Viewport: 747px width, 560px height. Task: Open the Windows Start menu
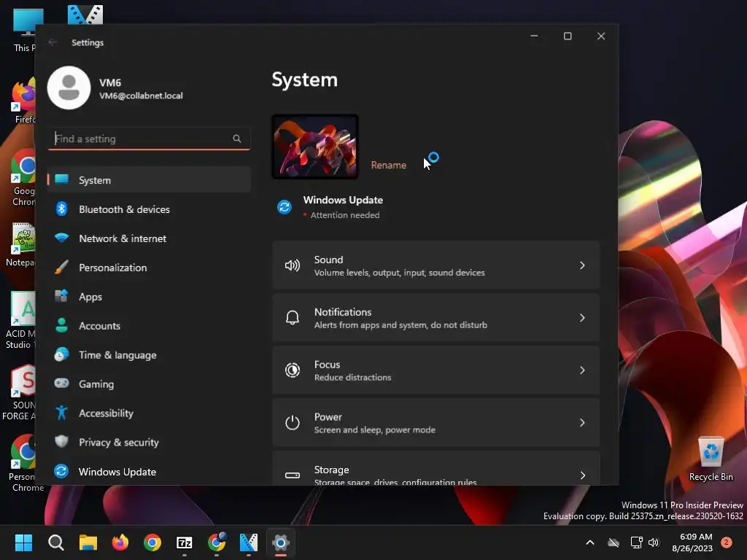point(24,542)
